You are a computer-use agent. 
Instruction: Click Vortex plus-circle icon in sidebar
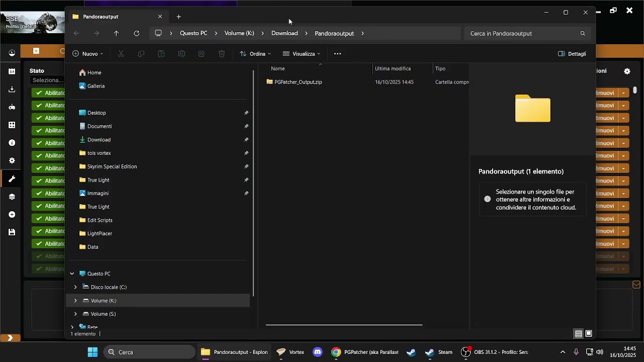tap(12, 215)
